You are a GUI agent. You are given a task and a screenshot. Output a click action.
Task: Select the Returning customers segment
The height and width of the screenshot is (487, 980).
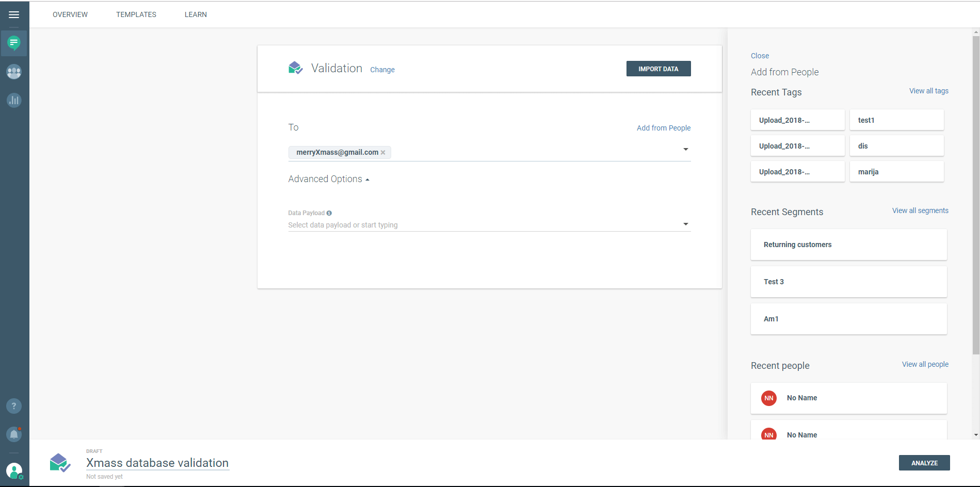849,245
